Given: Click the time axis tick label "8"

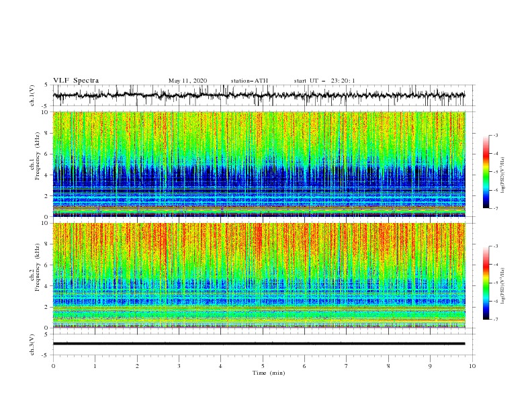Looking at the screenshot, I should tap(388, 366).
